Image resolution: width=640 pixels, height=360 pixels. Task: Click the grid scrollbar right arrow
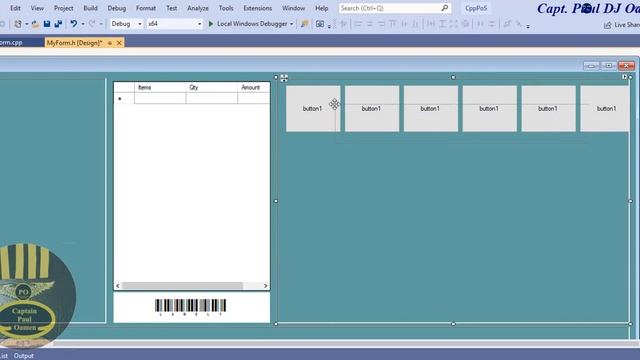coord(265,286)
